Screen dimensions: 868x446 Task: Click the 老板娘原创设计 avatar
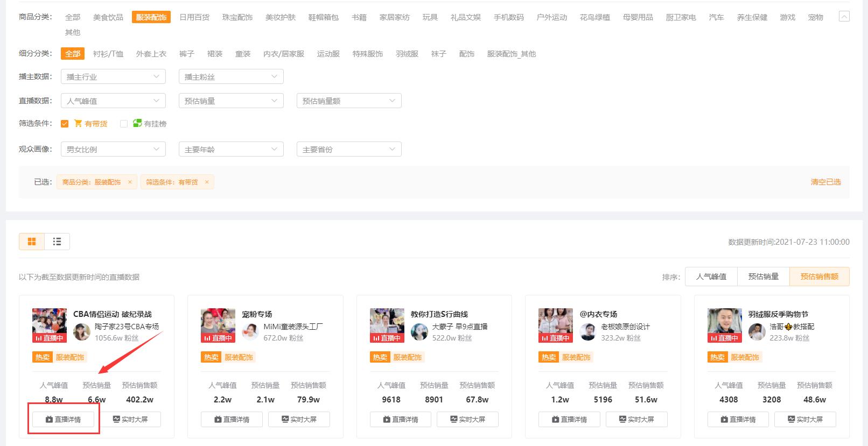[x=588, y=332]
